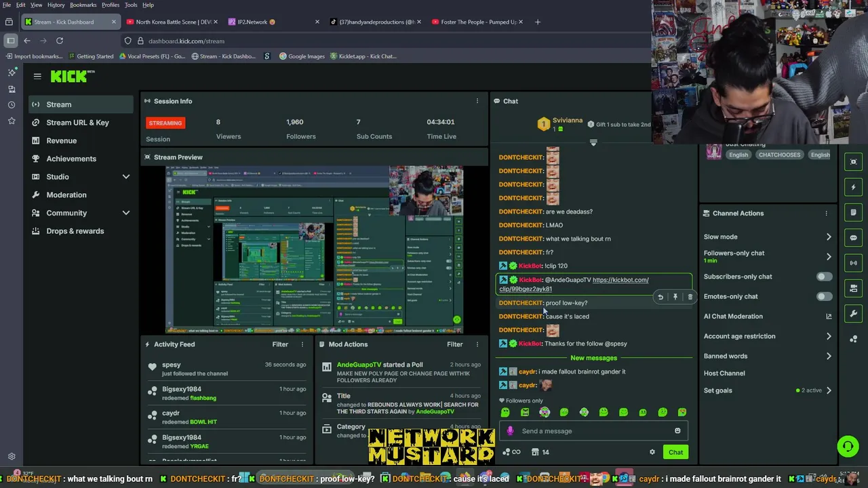Toggle Subscribers-only chat switch
Viewport: 868px width, 488px height.
pyautogui.click(x=824, y=277)
